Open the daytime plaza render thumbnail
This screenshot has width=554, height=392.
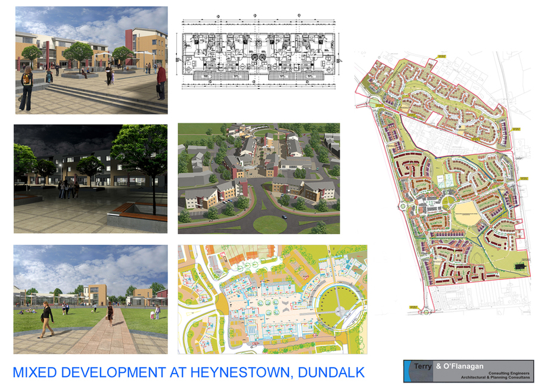click(91, 60)
